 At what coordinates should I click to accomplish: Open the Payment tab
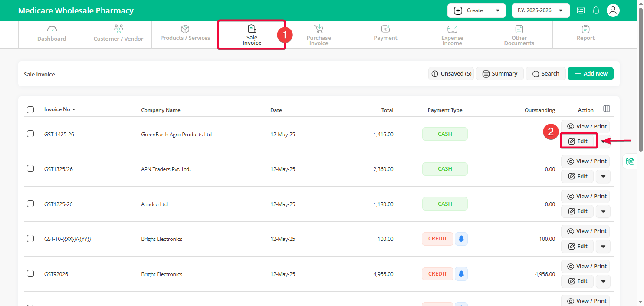coord(385,34)
